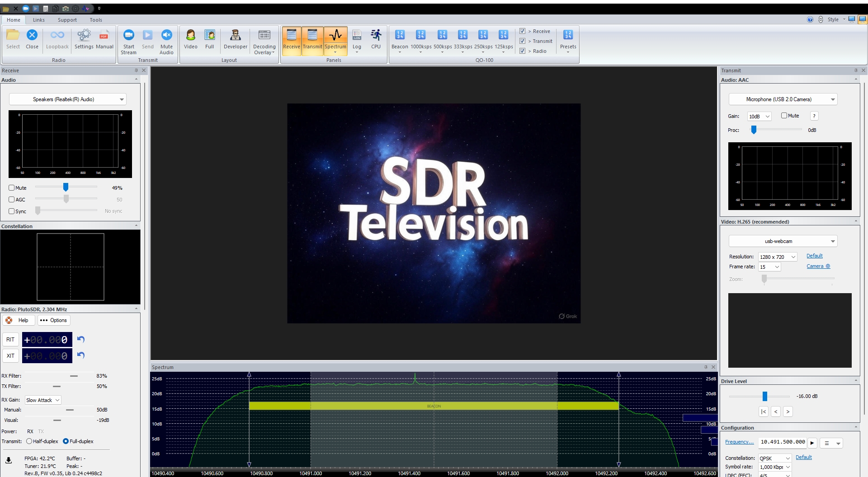Screen dimensions: 868x477
Task: Switch to the Video layout
Action: (x=190, y=39)
